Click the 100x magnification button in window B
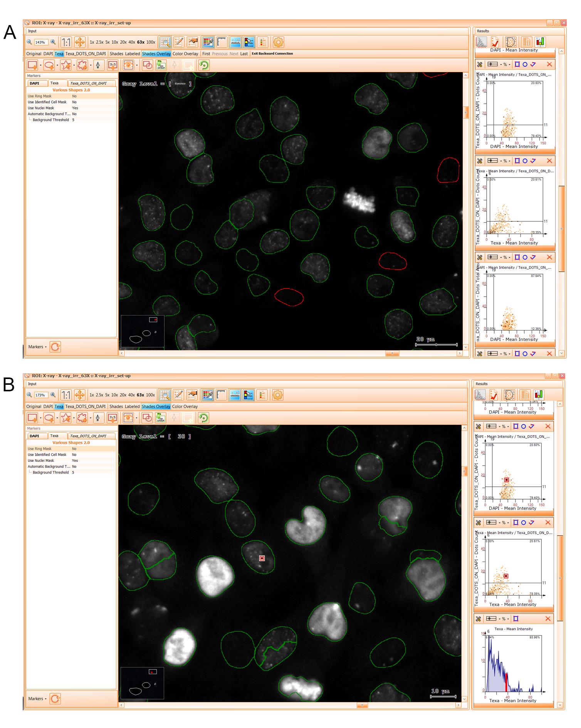This screenshot has width=581, height=728. pyautogui.click(x=150, y=395)
